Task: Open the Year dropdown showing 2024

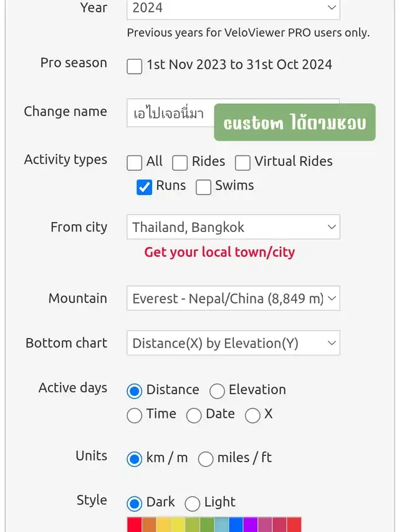Action: coord(233,8)
